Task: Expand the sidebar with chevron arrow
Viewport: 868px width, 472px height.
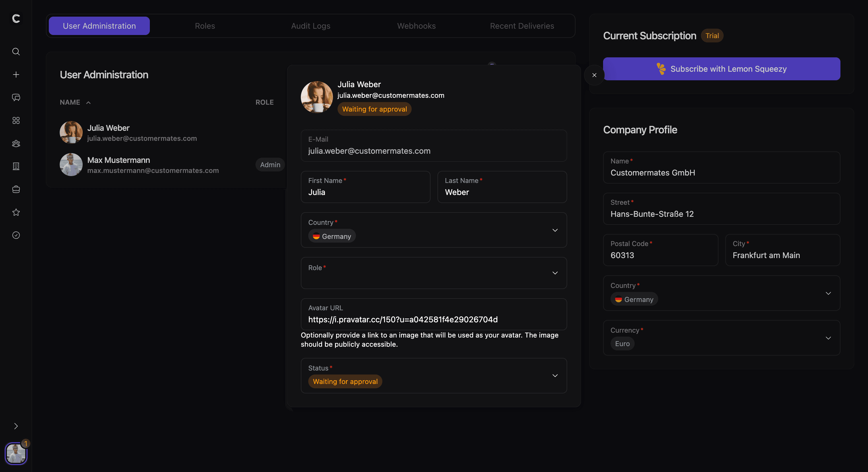Action: tap(16, 426)
